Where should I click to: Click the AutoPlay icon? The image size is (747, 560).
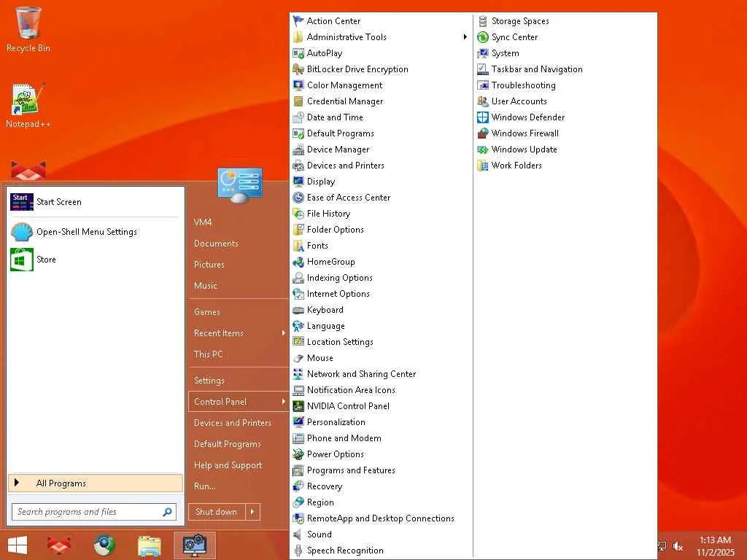point(298,53)
